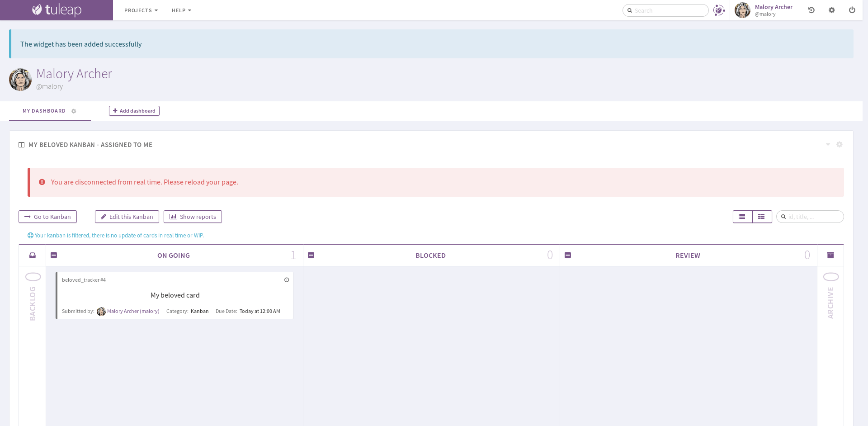The height and width of the screenshot is (426, 868).
Task: Open dashboard settings gear next to MY DASHBOARD
Action: 74,111
